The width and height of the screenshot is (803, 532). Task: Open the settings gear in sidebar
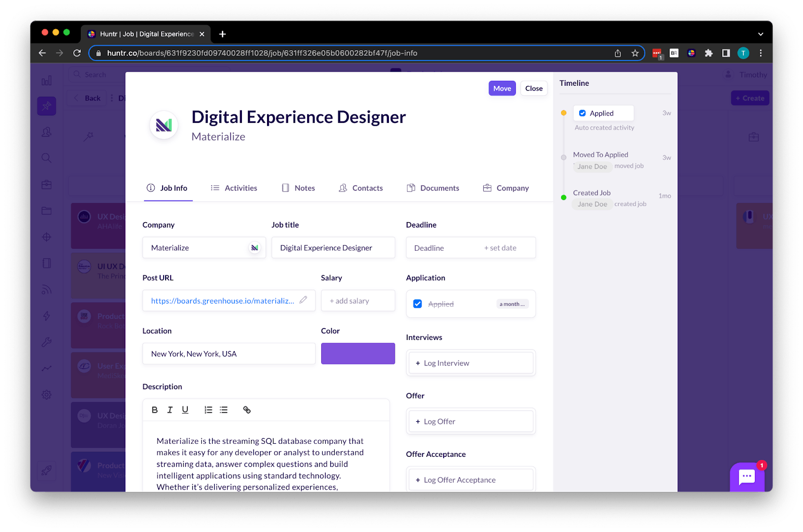[47, 395]
